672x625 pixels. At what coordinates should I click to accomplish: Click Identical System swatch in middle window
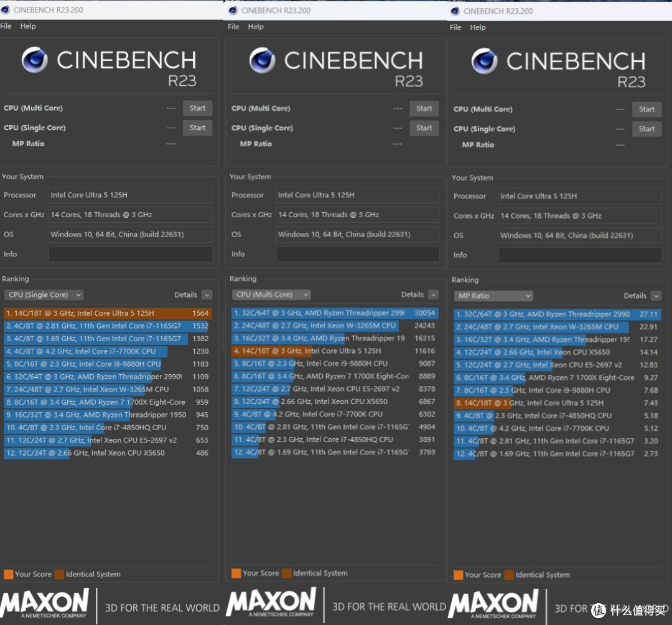pos(287,573)
